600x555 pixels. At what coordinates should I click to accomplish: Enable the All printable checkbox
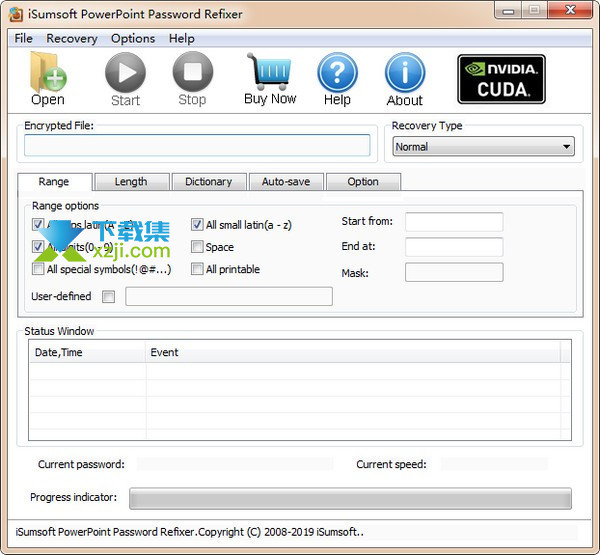[197, 269]
